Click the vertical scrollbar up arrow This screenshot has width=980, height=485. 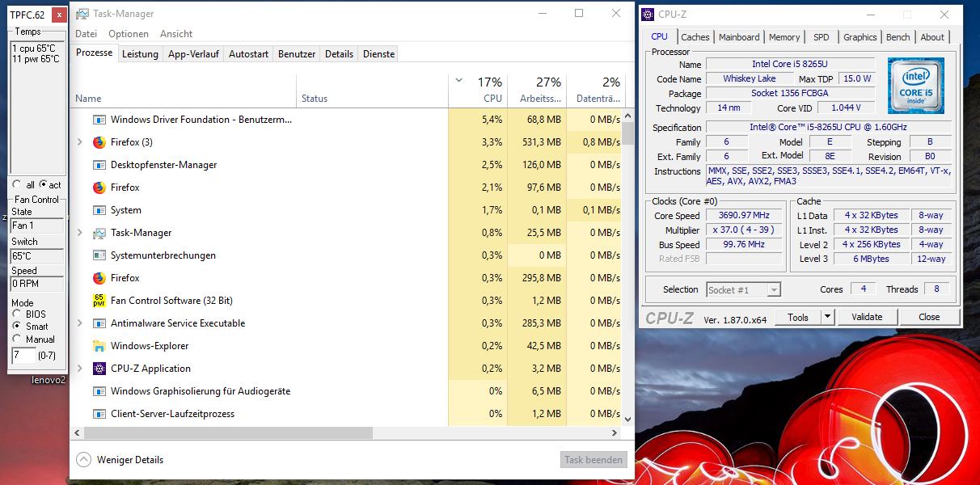628,114
